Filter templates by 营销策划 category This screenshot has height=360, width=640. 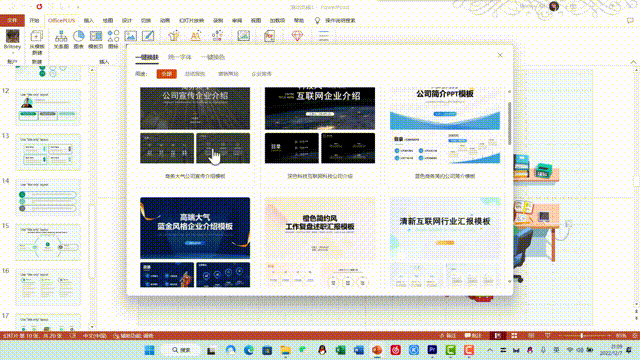[228, 74]
